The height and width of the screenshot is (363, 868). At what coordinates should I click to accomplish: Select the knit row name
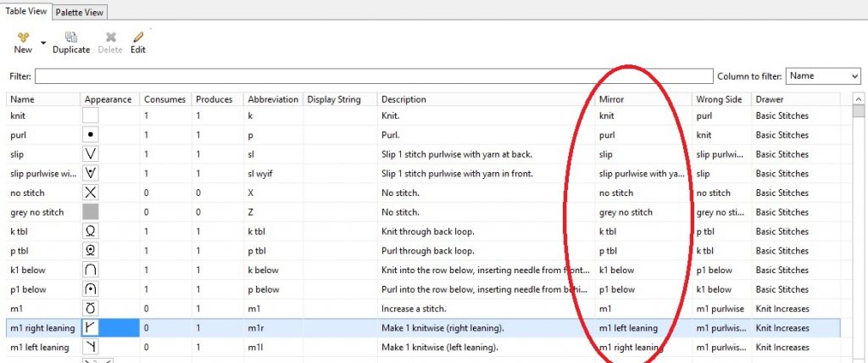coord(18,116)
